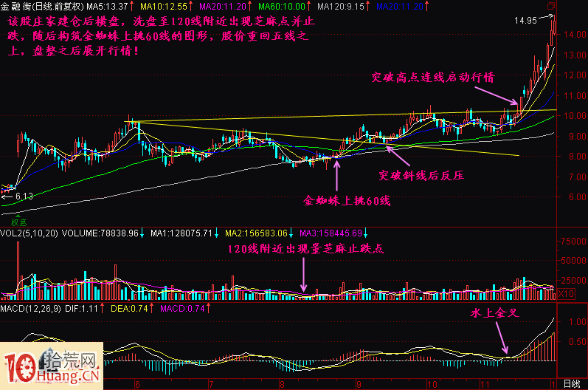The image size is (588, 390).
Task: Click the 10.00 price axis label
Action: pos(575,116)
